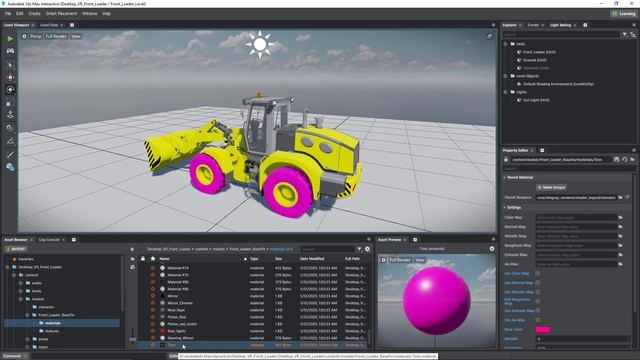This screenshot has height=360, width=640.
Task: Click the Full Render button in Level Viewport
Action: (56, 36)
